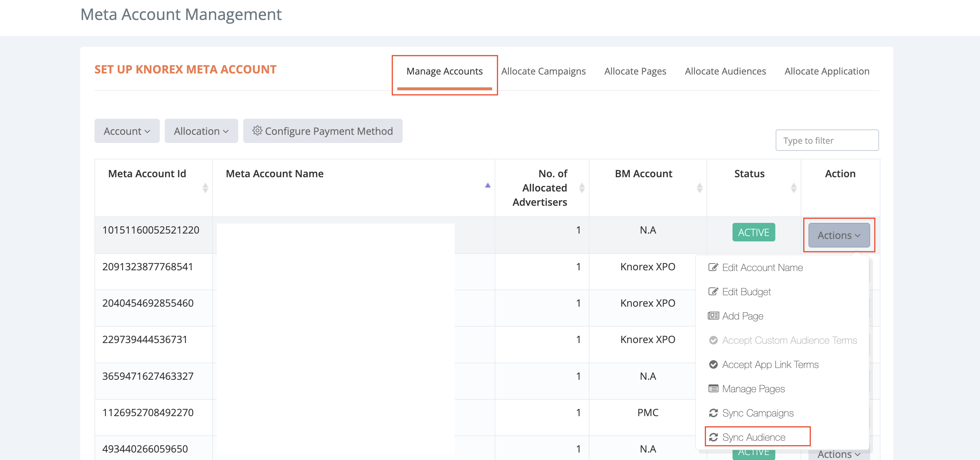Expand the Account dropdown
The width and height of the screenshot is (980, 460).
pyautogui.click(x=127, y=131)
